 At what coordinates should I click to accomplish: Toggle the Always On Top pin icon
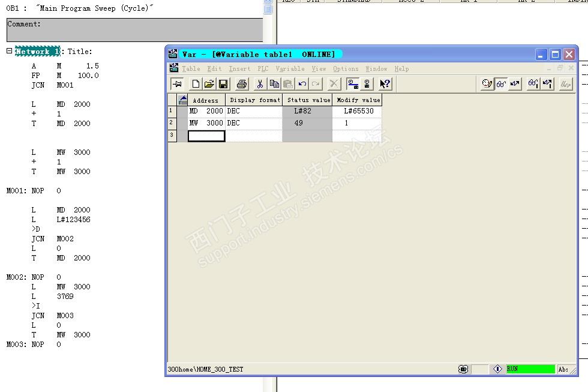point(177,83)
